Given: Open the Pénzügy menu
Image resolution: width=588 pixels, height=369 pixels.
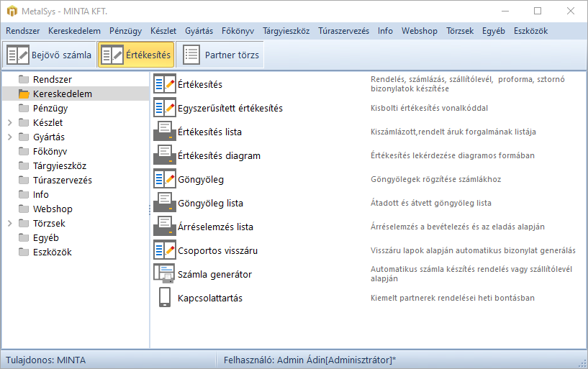Looking at the screenshot, I should pyautogui.click(x=125, y=31).
